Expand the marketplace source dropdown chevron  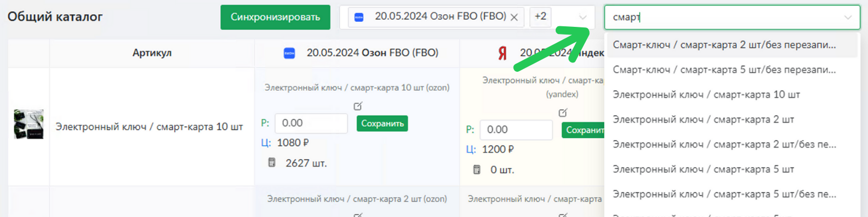(583, 17)
